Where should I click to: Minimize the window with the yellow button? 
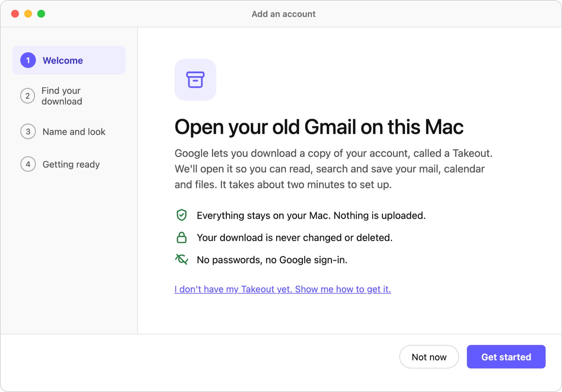(28, 14)
